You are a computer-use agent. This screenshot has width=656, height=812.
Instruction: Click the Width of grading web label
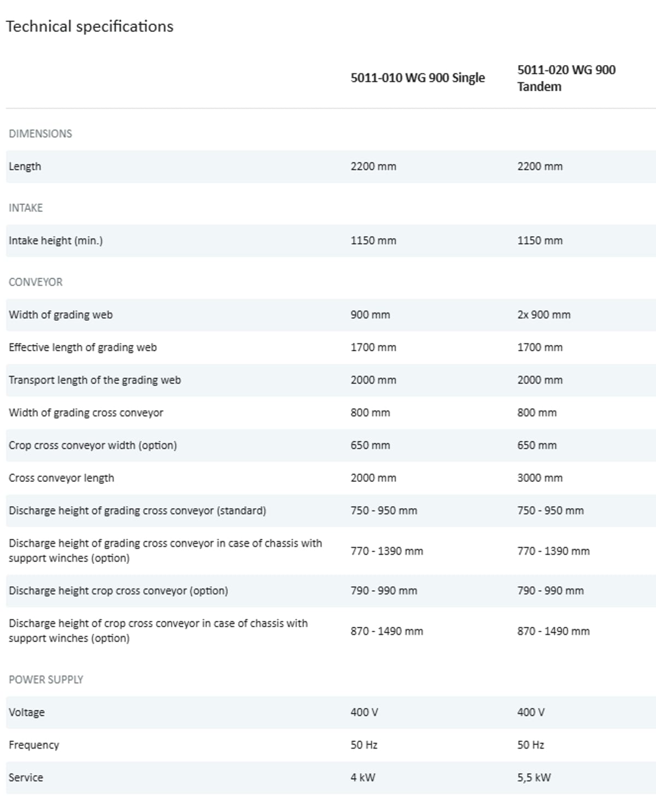[x=61, y=315]
